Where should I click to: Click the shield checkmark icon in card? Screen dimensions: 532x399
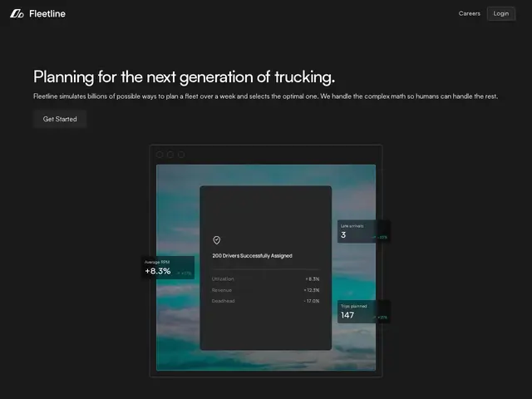click(216, 240)
